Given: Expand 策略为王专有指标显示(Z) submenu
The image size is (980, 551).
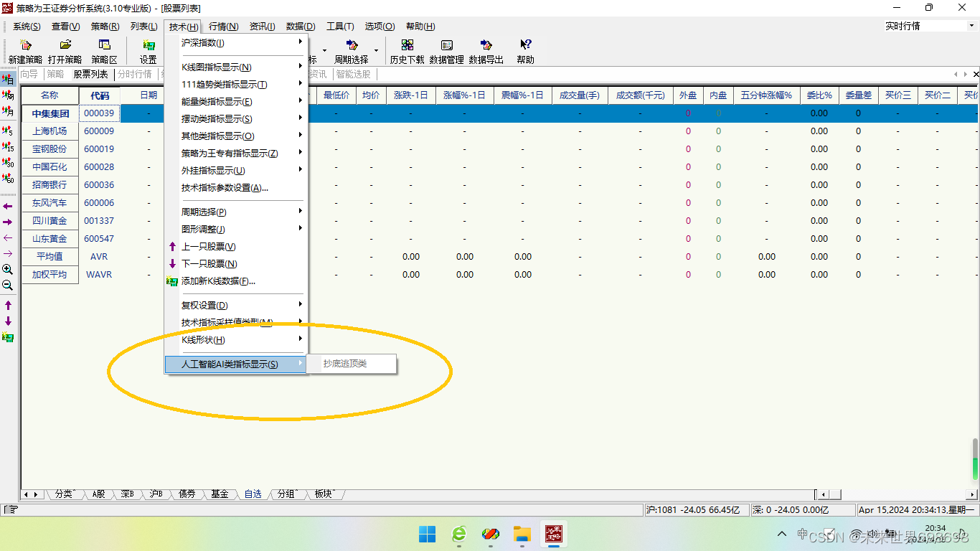Looking at the screenshot, I should [x=237, y=154].
